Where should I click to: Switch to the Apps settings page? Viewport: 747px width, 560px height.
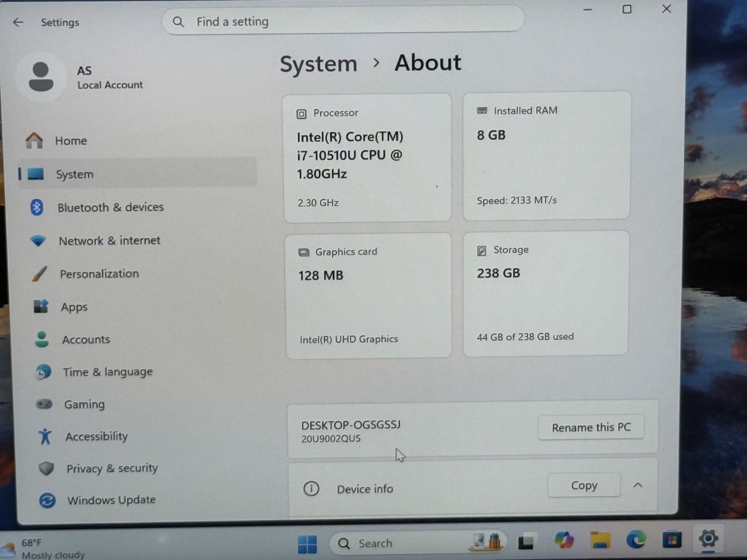[x=74, y=307]
